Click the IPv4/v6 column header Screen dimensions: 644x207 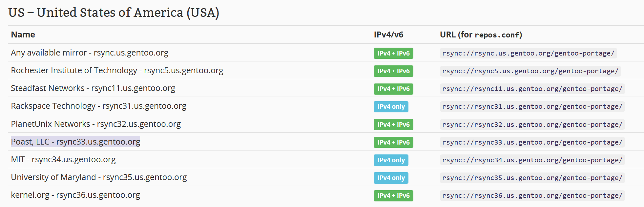388,34
